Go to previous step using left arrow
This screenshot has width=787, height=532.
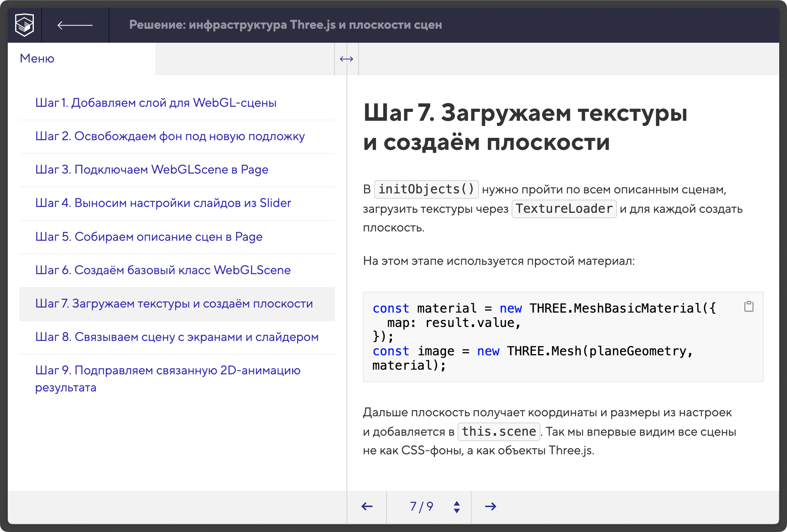tap(367, 506)
